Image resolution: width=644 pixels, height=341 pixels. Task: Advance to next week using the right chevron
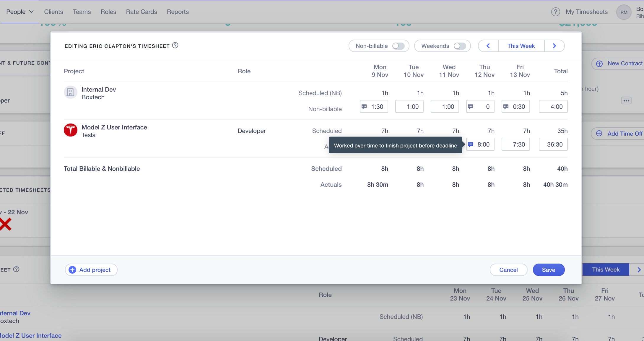(x=554, y=46)
